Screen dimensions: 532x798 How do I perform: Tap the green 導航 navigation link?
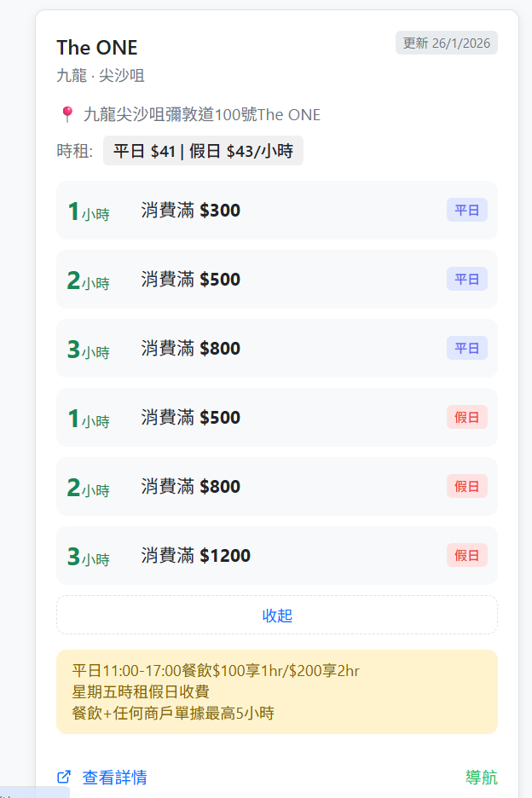point(481,778)
